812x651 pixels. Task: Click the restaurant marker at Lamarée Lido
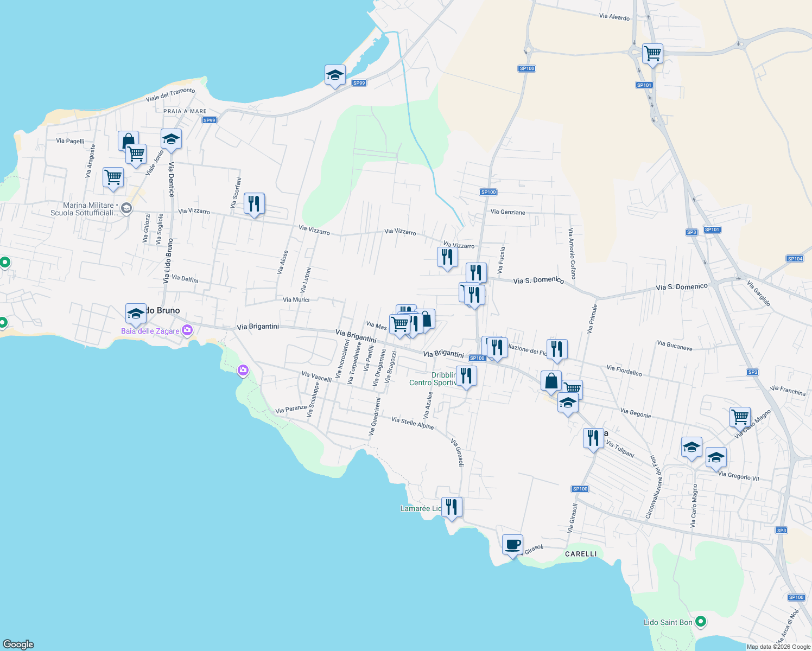[452, 507]
